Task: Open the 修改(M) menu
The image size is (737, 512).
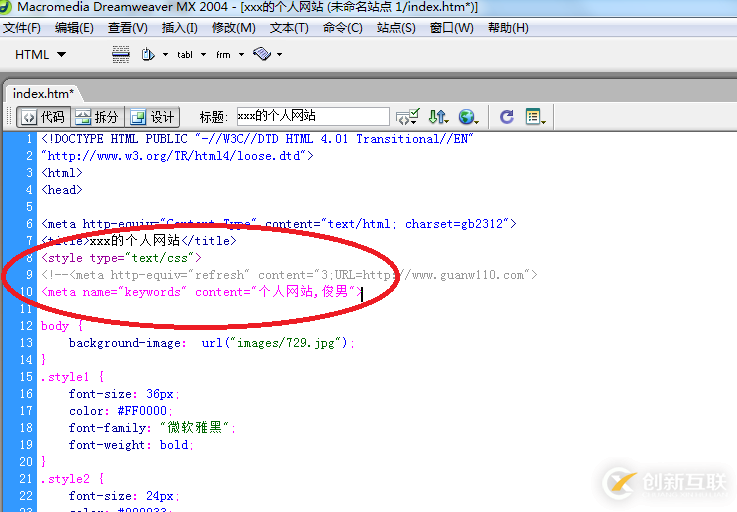Action: click(x=234, y=28)
